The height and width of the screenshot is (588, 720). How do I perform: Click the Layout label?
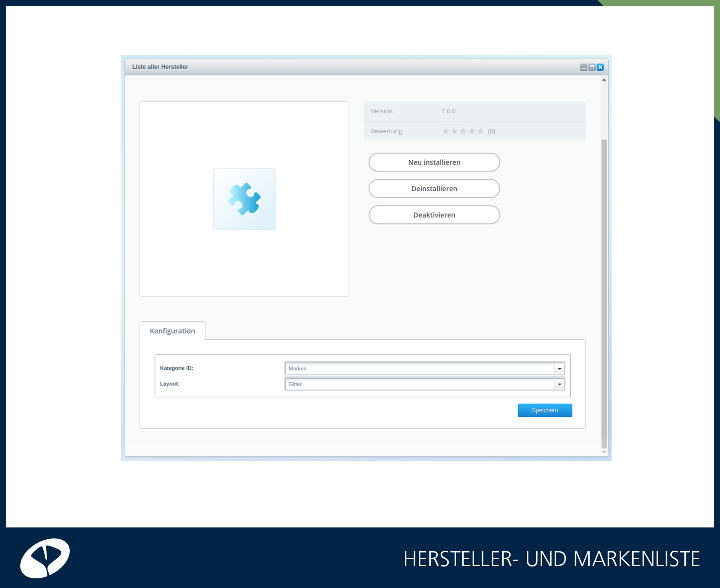coord(169,384)
